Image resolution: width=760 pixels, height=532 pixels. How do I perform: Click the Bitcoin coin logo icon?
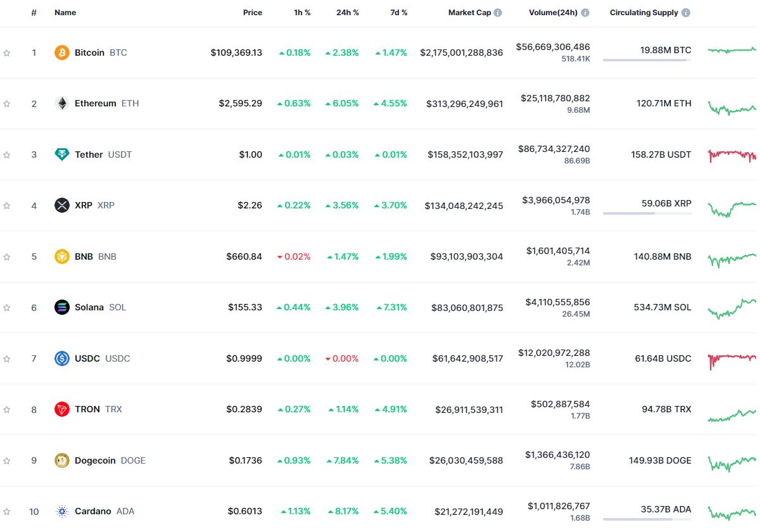[61, 53]
